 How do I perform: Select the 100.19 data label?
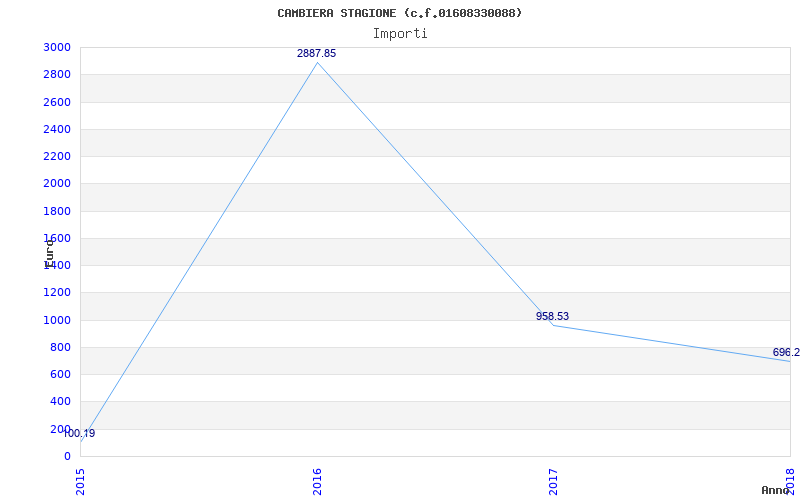click(79, 434)
